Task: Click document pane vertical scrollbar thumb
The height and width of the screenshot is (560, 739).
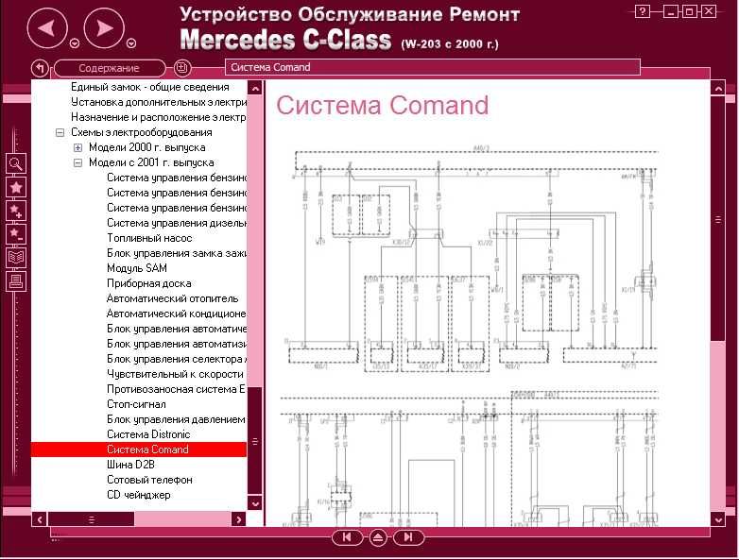Action: click(x=718, y=219)
